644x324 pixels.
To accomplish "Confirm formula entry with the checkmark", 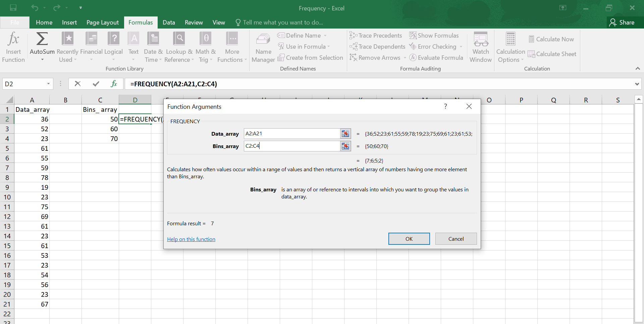I will (x=96, y=84).
